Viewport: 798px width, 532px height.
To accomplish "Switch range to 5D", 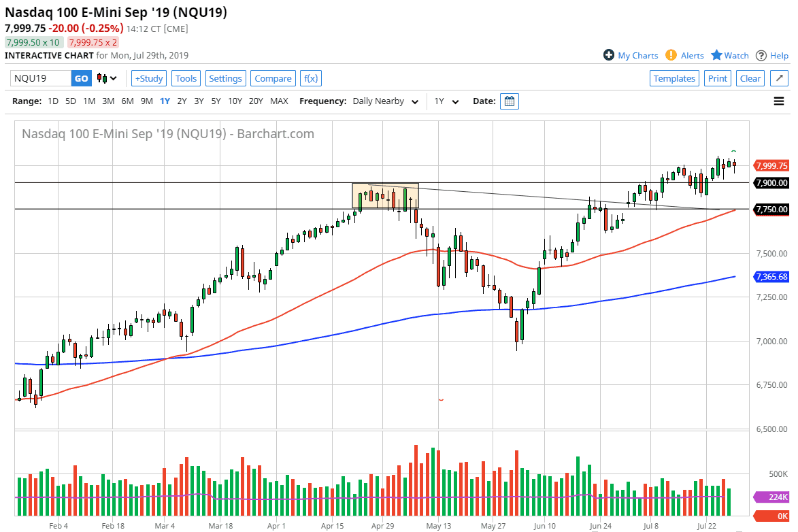I will 70,101.
